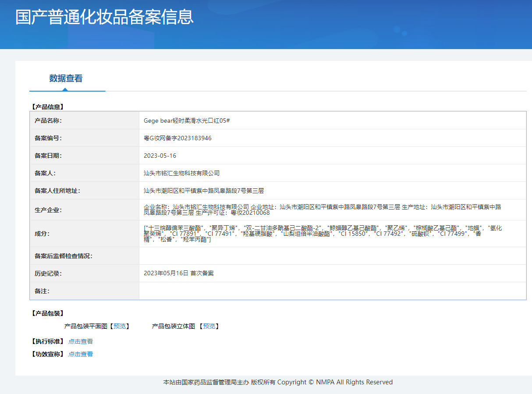Screen dimensions: 532x394
Task: Click the empty 备注 value cell
Action: pyautogui.click(x=332, y=291)
